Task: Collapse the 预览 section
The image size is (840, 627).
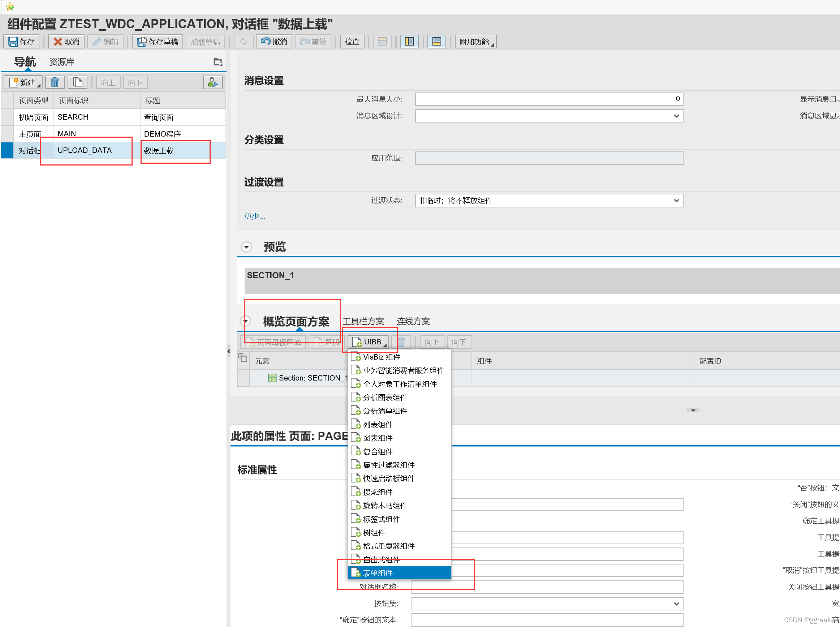Action: pyautogui.click(x=246, y=247)
